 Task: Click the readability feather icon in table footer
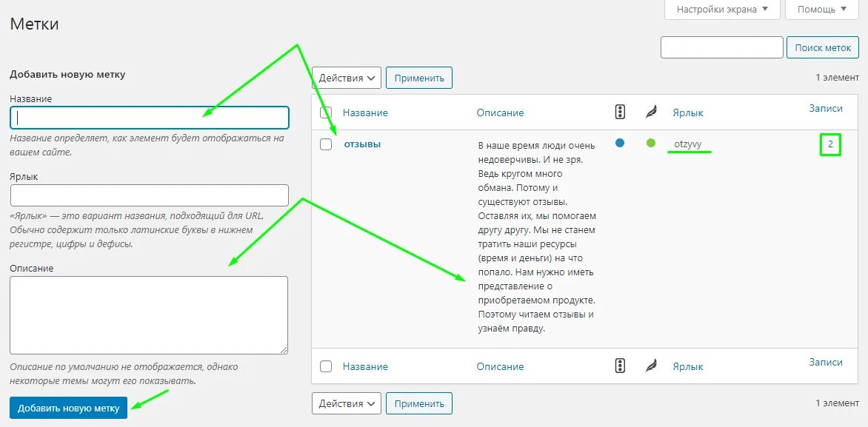point(651,366)
